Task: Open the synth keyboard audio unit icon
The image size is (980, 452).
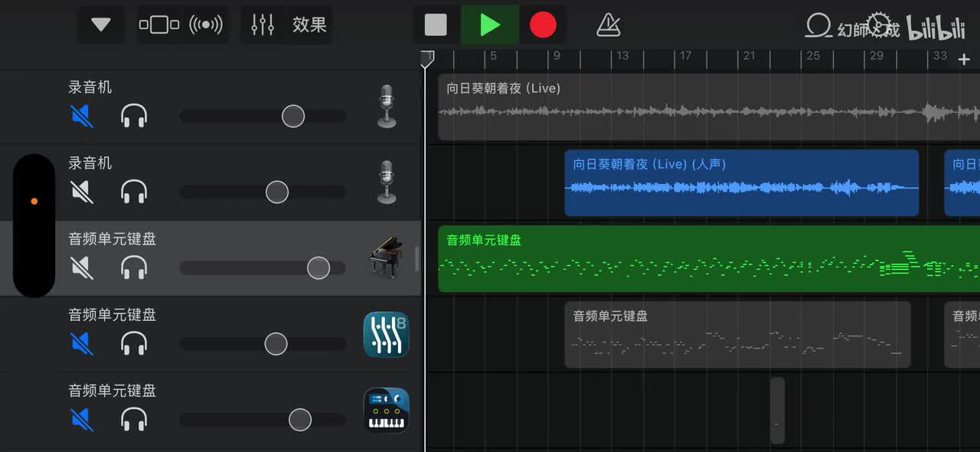Action: coord(386,410)
